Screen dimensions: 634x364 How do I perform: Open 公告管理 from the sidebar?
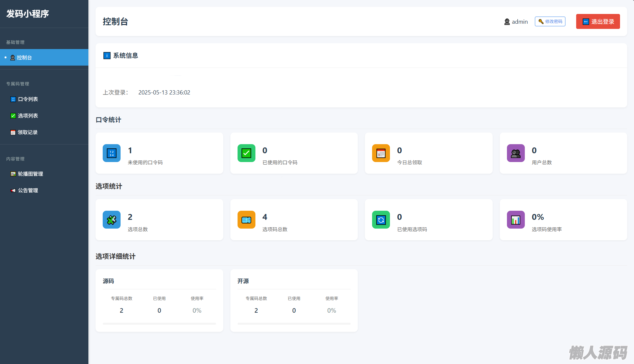tap(28, 190)
